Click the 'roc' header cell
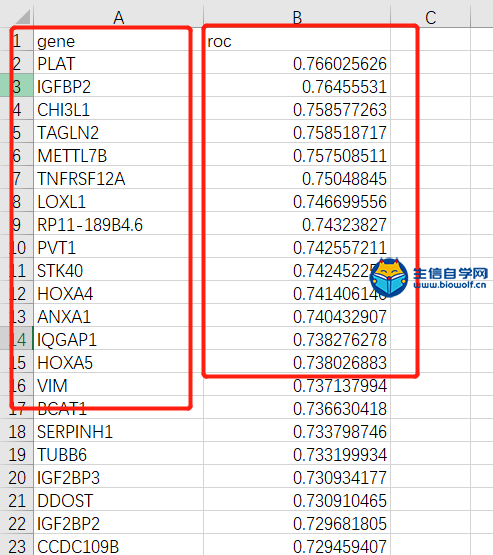The image size is (493, 555). (297, 40)
